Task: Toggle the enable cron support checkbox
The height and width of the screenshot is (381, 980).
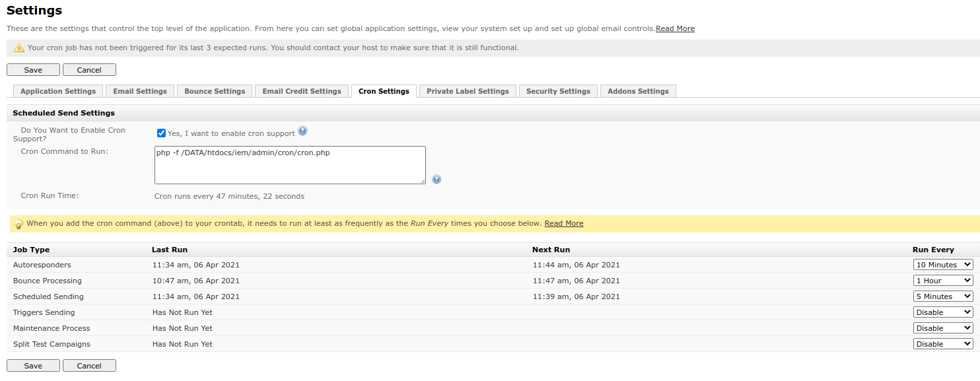Action: coord(161,133)
